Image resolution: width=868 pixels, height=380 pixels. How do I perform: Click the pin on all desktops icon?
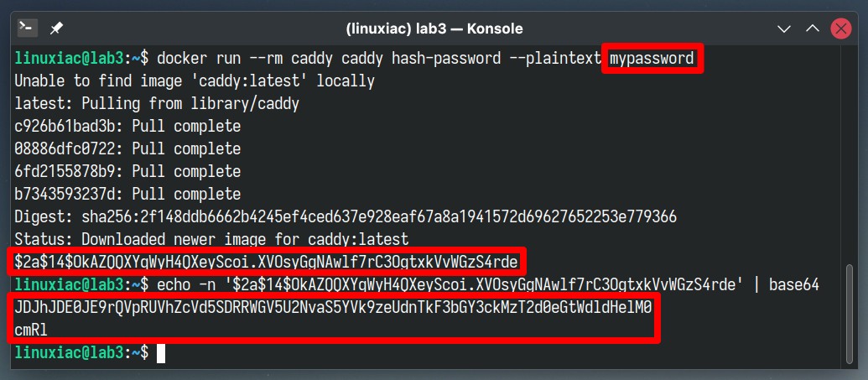click(x=56, y=29)
